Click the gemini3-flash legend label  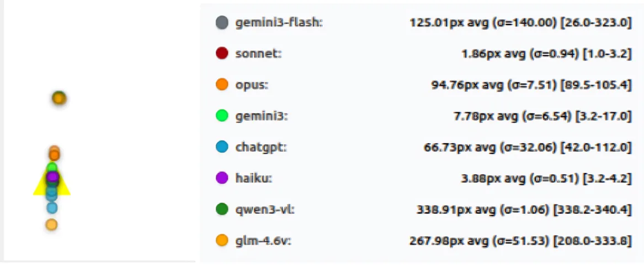(279, 23)
